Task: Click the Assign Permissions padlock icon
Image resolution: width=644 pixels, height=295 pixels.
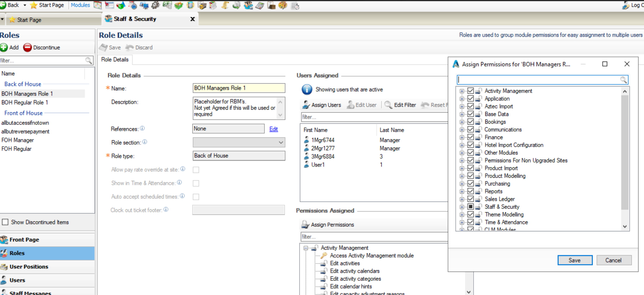Action: (x=305, y=224)
